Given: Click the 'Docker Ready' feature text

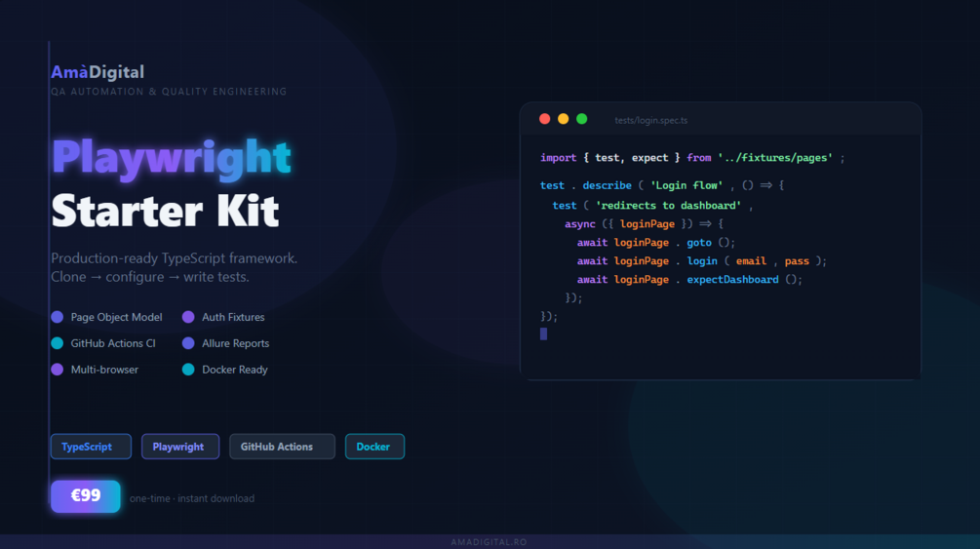Looking at the screenshot, I should pyautogui.click(x=234, y=370).
